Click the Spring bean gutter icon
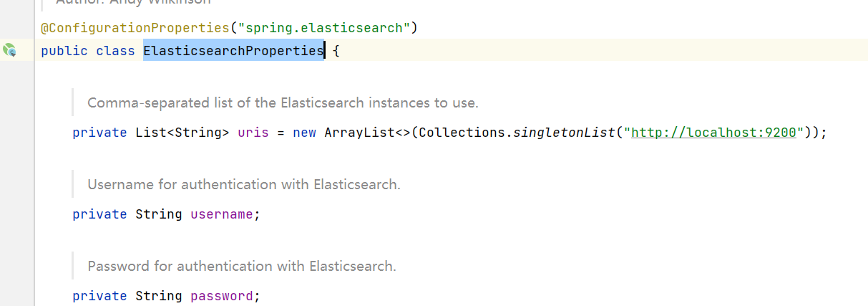This screenshot has width=868, height=306. [x=9, y=50]
